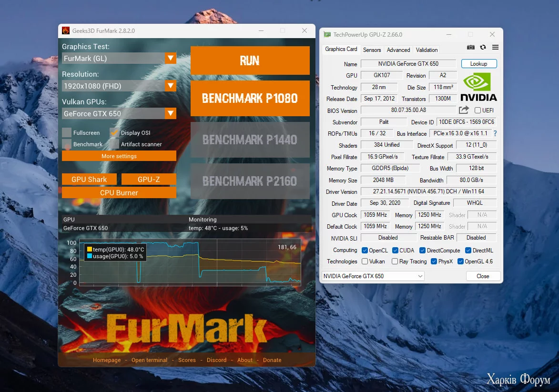Image resolution: width=559 pixels, height=392 pixels.
Task: Launch GPU Shark from FurMark
Action: (89, 179)
